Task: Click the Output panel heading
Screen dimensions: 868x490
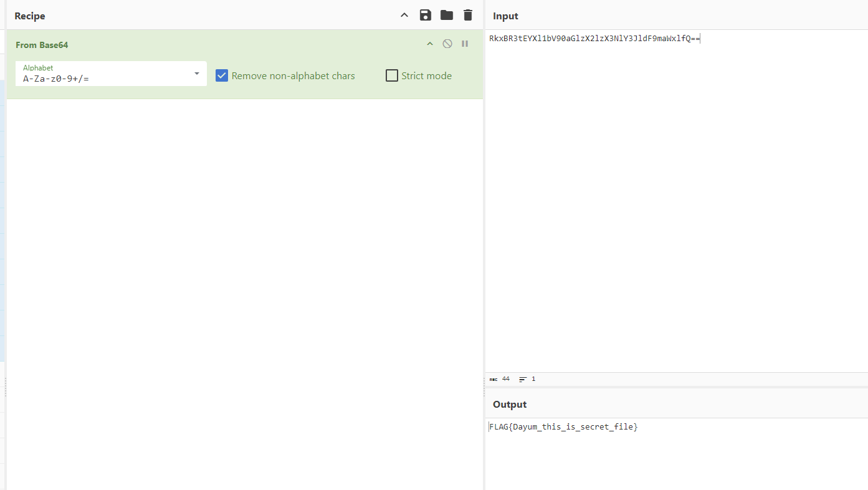Action: pos(510,405)
